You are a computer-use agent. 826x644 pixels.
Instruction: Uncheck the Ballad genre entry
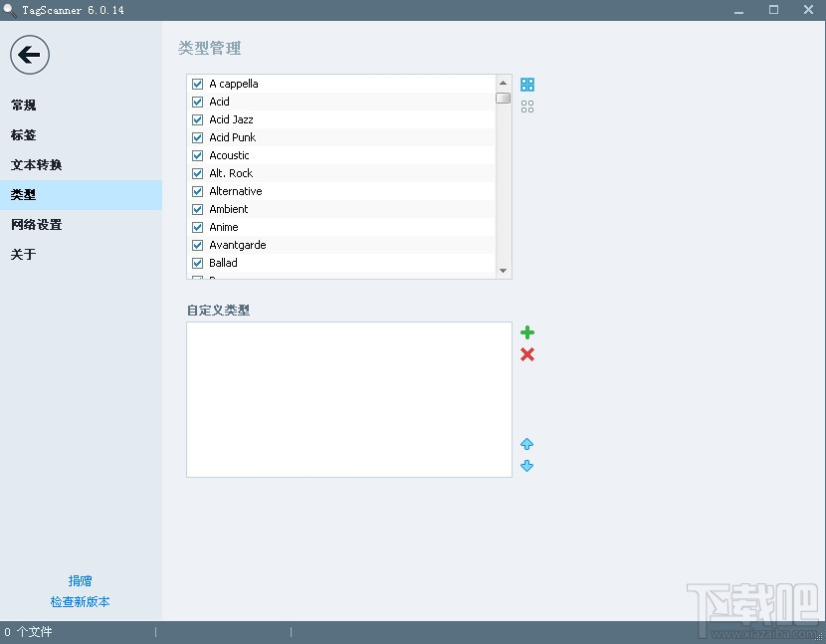(x=197, y=263)
